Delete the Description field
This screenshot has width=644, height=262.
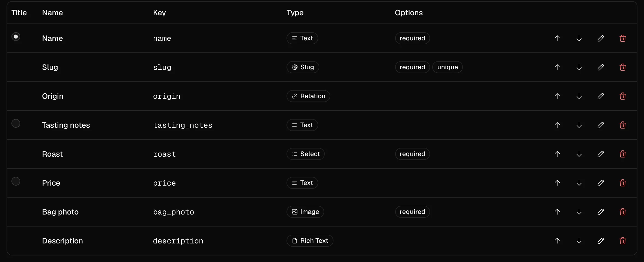point(622,241)
